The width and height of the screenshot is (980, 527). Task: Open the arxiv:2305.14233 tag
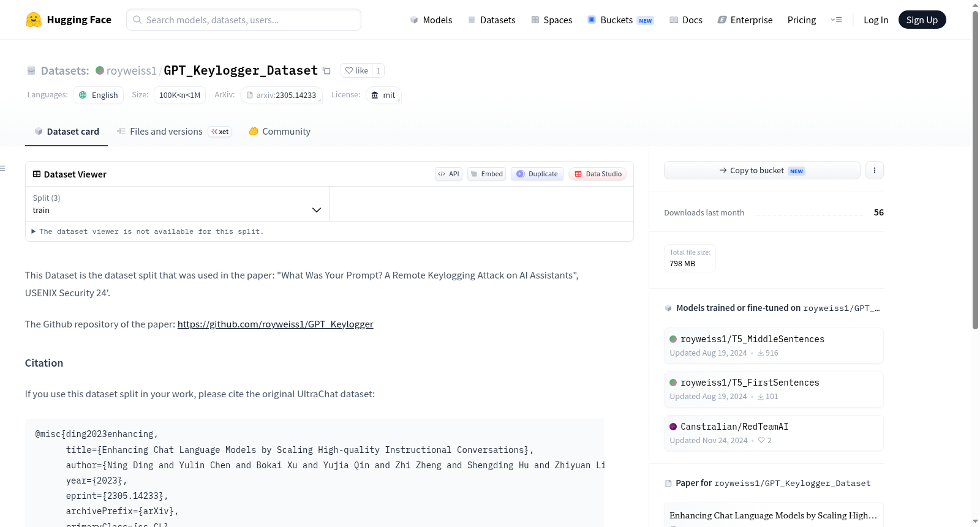tap(281, 95)
